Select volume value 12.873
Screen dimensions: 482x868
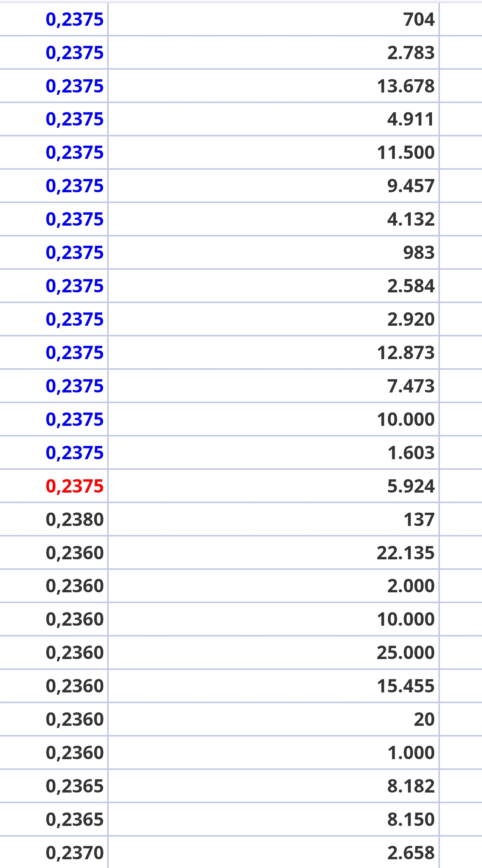[405, 353]
